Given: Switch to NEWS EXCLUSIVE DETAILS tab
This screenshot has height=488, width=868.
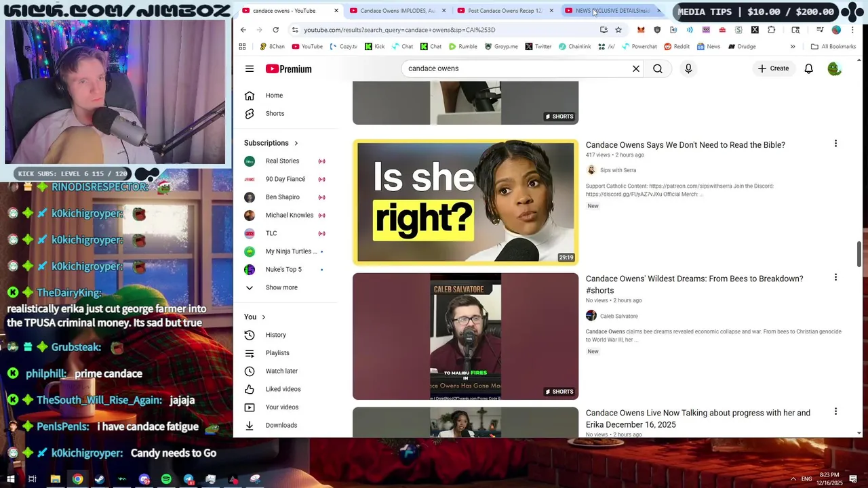Looking at the screenshot, I should pyautogui.click(x=612, y=11).
